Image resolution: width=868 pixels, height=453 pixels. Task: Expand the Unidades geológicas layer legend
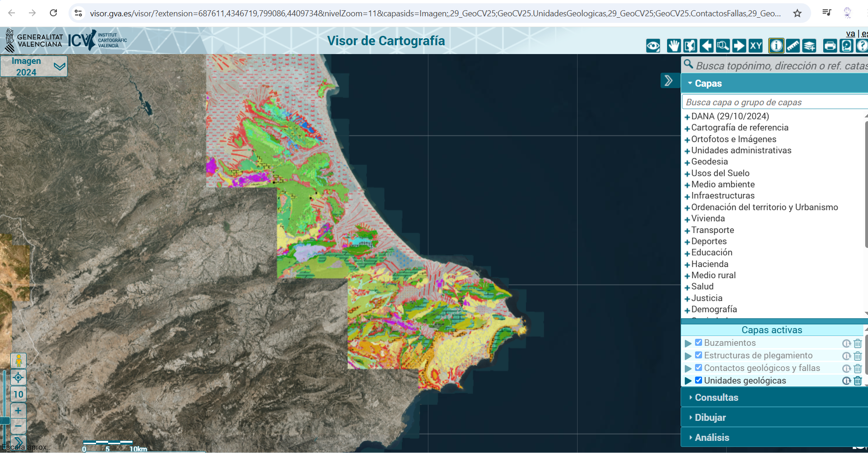pos(688,381)
